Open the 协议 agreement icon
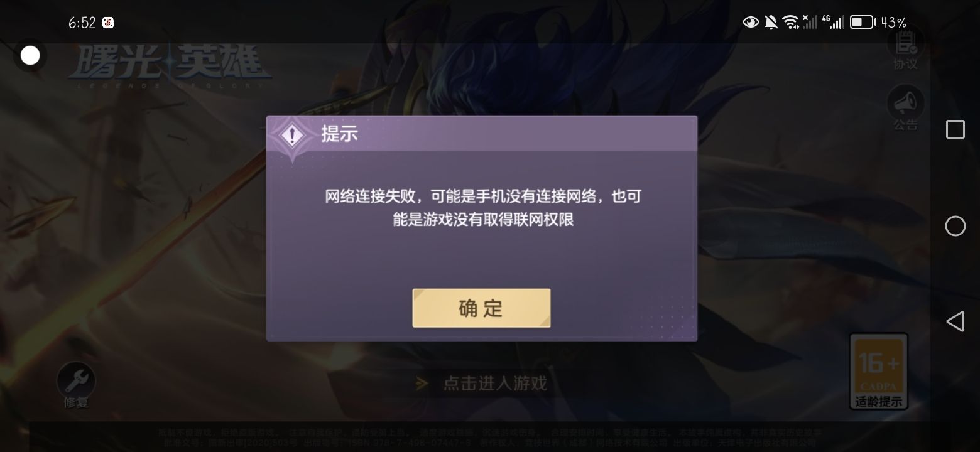Viewport: 980px width, 452px height. 905,49
